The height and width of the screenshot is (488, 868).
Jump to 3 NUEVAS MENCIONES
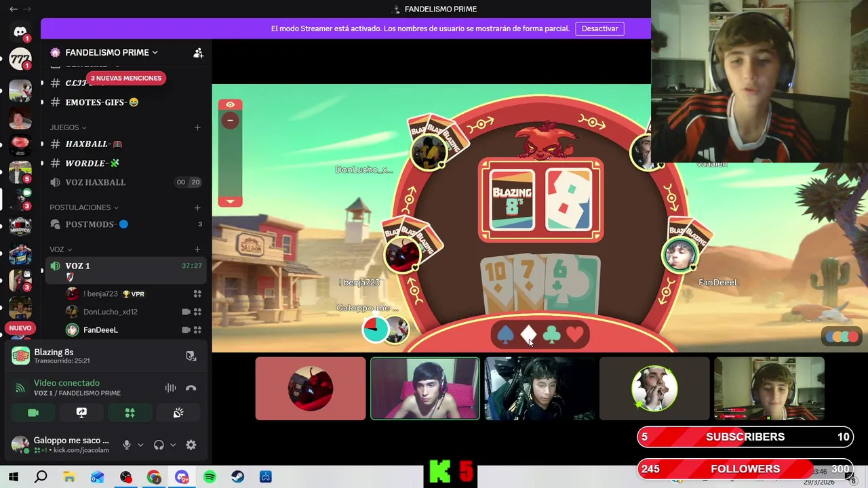126,78
